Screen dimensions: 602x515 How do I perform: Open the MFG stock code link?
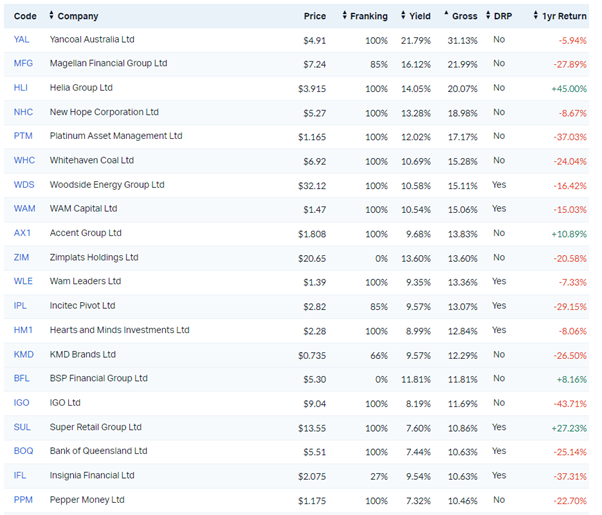[23, 64]
